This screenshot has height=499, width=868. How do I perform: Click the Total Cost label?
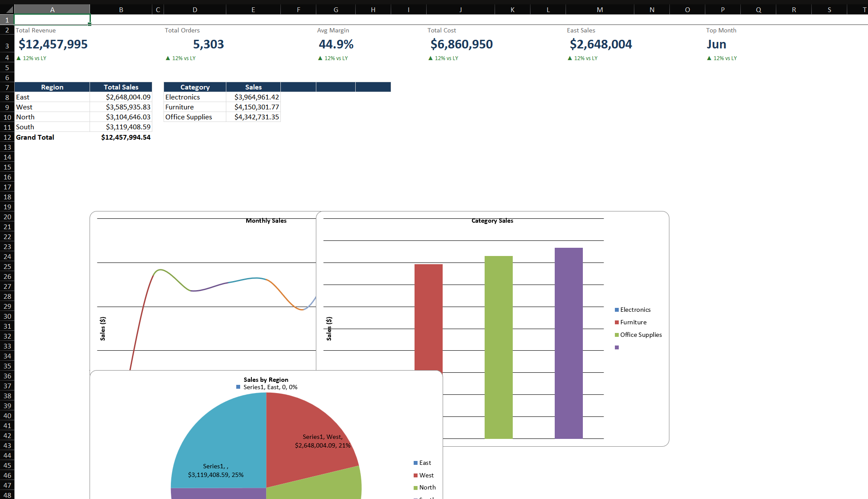pos(442,30)
